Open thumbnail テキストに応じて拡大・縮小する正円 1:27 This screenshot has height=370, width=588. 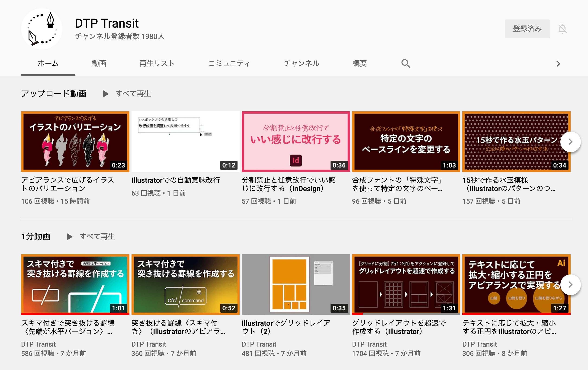pyautogui.click(x=516, y=285)
